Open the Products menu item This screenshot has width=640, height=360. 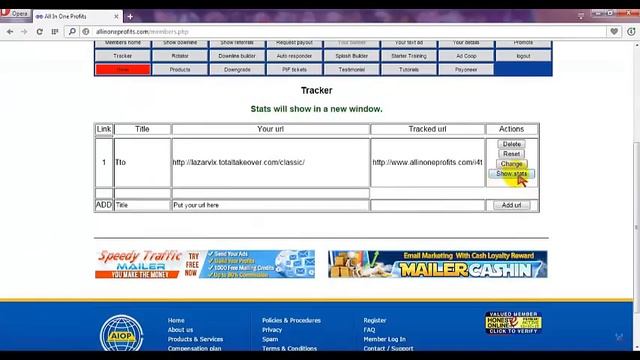pyautogui.click(x=180, y=69)
